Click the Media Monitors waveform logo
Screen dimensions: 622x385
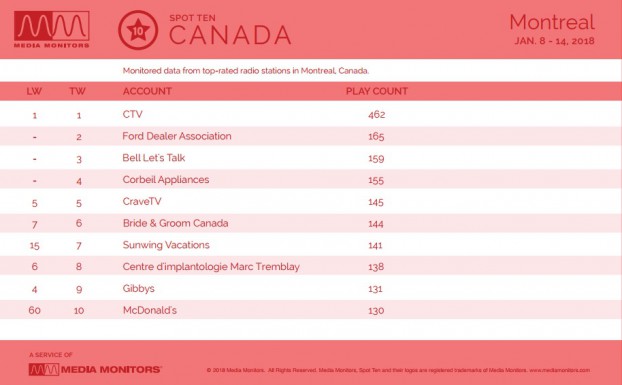(52, 29)
